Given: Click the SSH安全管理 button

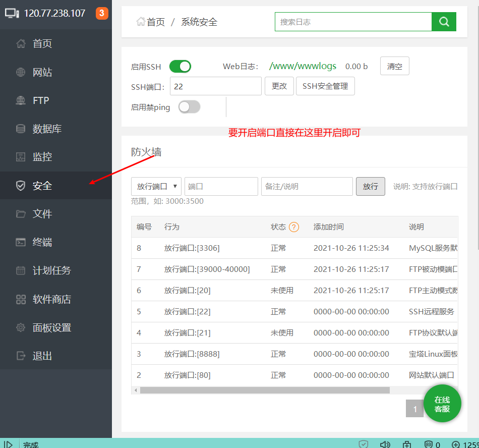Looking at the screenshot, I should click(x=325, y=86).
